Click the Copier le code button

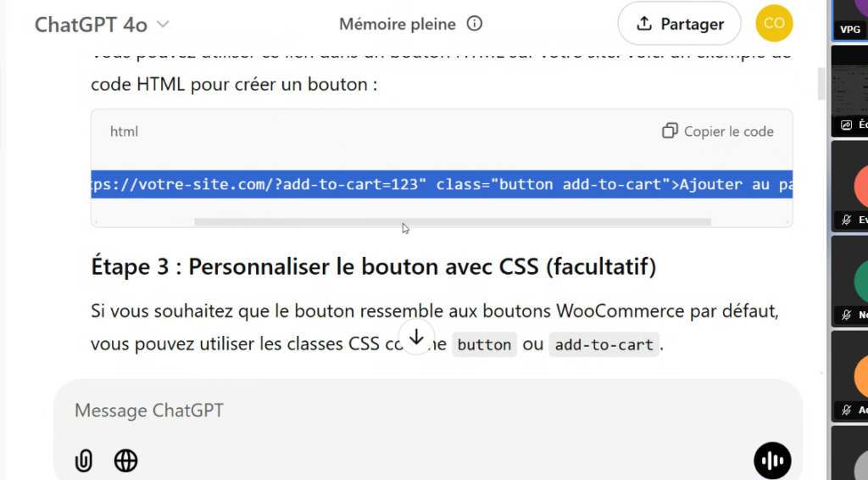tap(717, 131)
